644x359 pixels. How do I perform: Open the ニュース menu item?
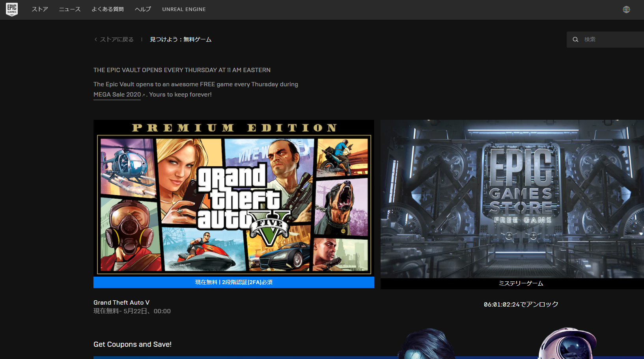tap(70, 9)
